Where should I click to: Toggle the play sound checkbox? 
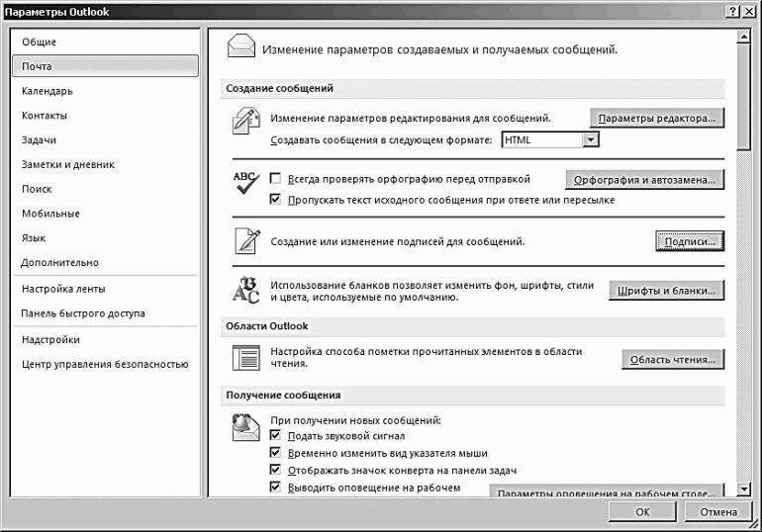[275, 435]
